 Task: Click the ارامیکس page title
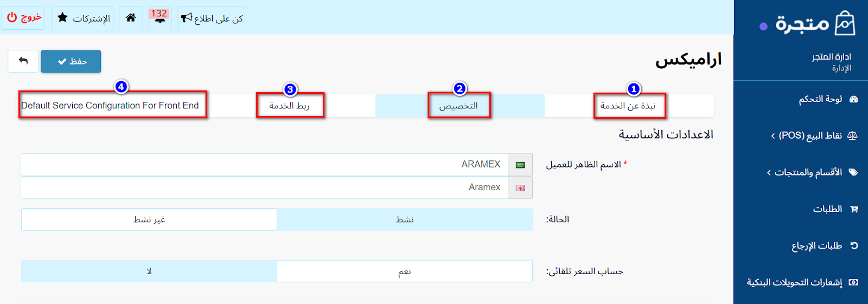688,60
